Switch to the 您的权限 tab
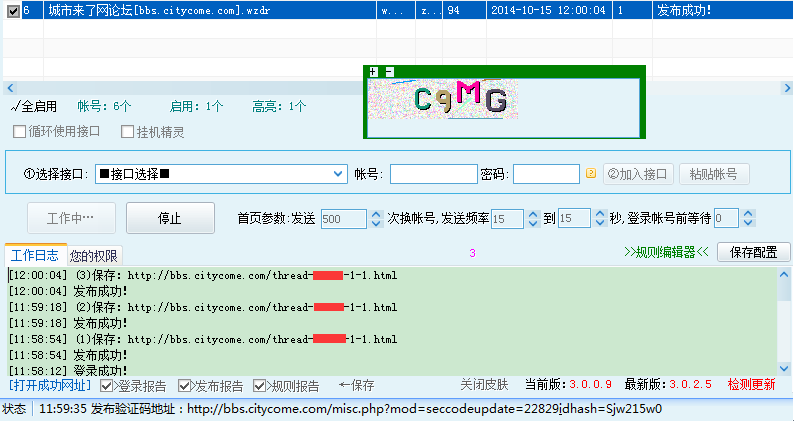The image size is (794, 421). pos(94,255)
